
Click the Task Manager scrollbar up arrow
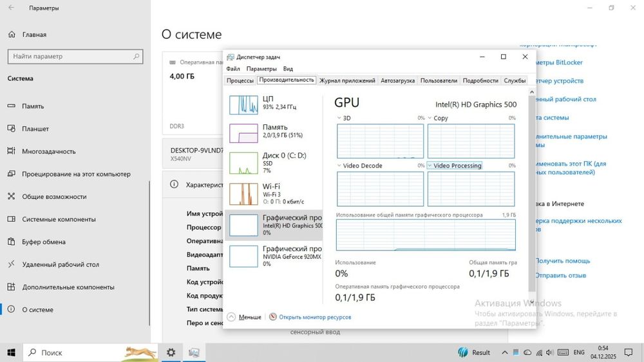pos(532,92)
